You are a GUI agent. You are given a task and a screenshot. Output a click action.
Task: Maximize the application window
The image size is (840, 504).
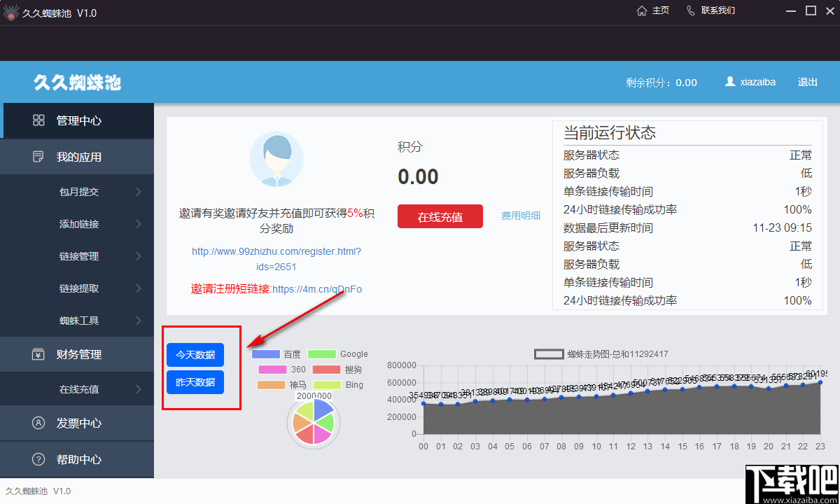coord(811,10)
